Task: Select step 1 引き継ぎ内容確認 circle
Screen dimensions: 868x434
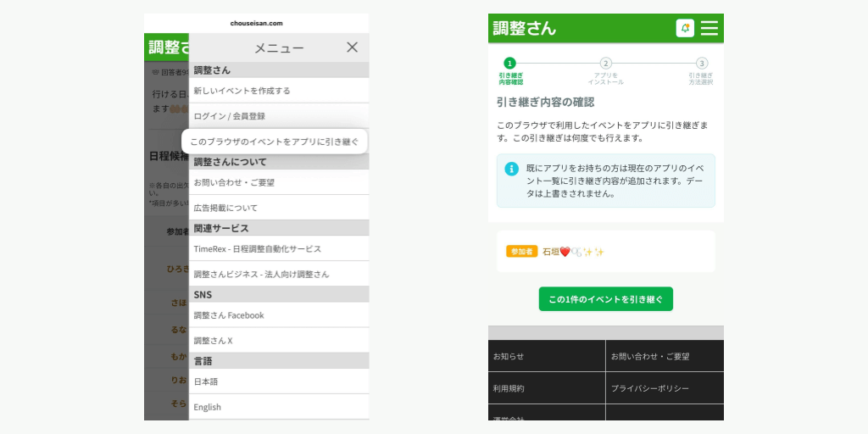Action: (509, 63)
